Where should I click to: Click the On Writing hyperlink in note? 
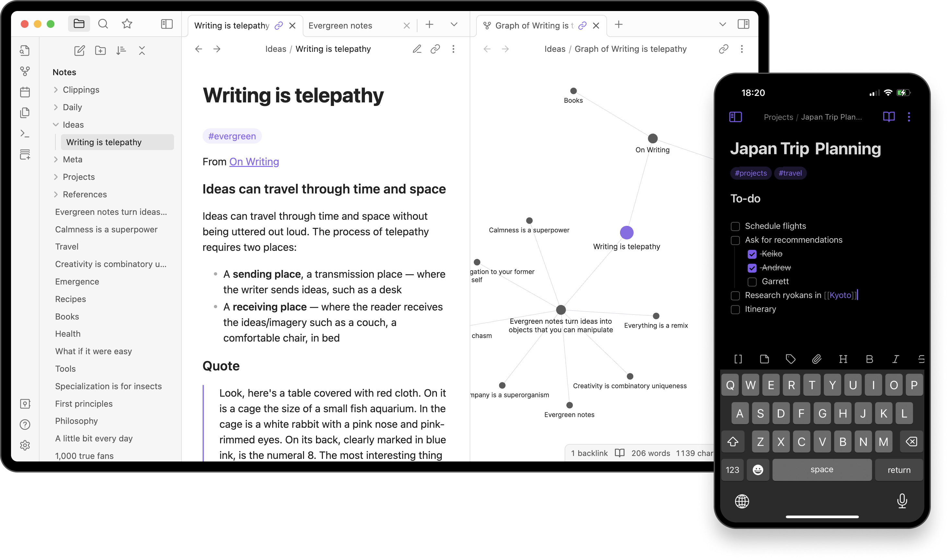(254, 161)
